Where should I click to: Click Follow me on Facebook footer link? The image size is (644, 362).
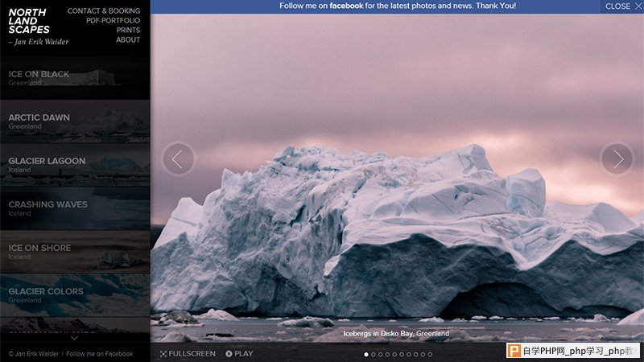[99, 354]
